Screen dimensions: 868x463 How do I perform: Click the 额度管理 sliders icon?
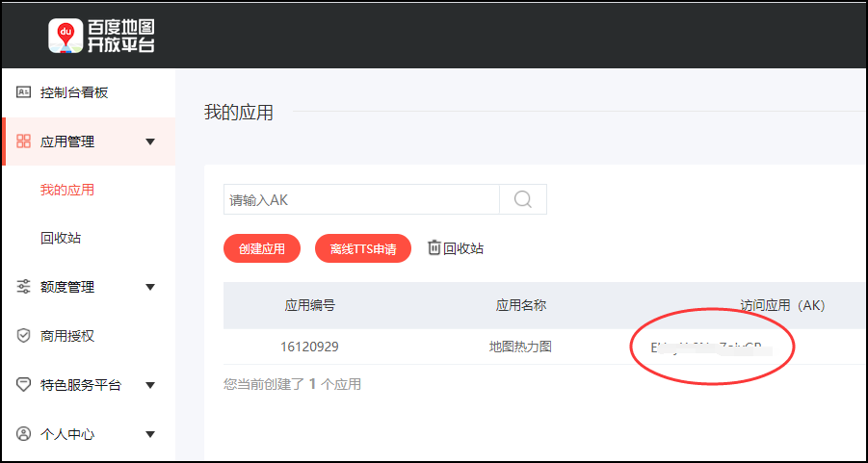pos(24,287)
